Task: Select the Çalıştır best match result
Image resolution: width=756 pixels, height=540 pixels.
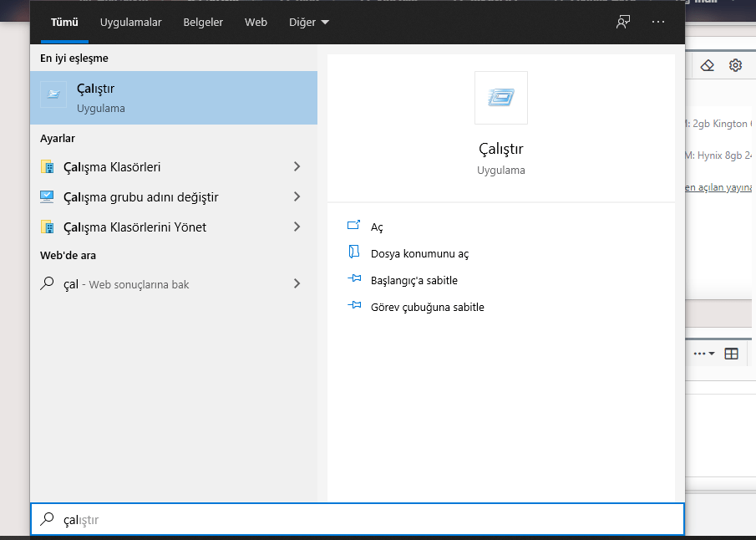Action: point(174,98)
